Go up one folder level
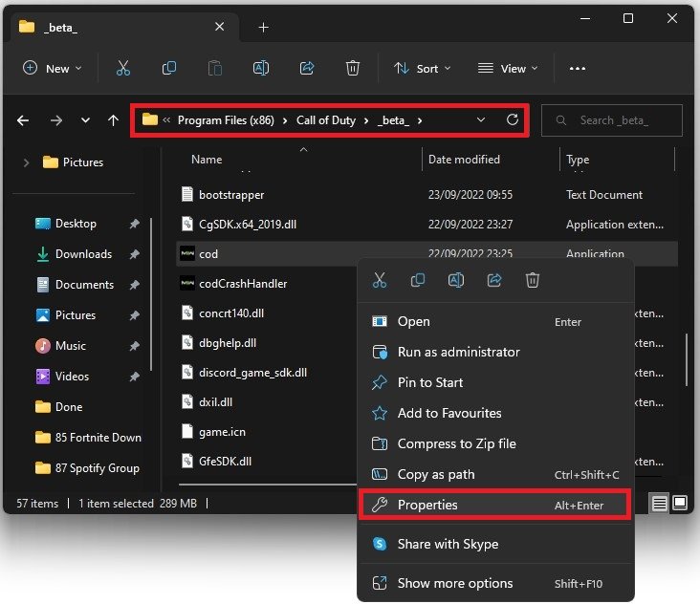The height and width of the screenshot is (604, 700). tap(113, 120)
